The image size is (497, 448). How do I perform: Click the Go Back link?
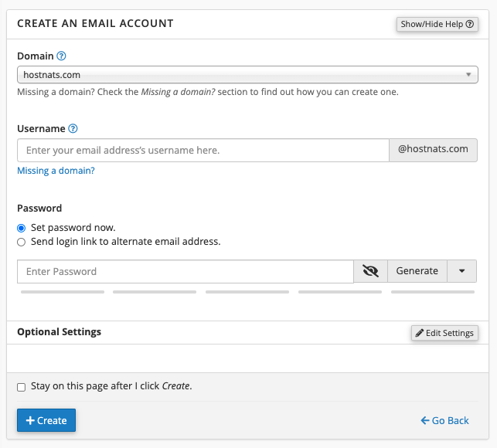(x=445, y=420)
